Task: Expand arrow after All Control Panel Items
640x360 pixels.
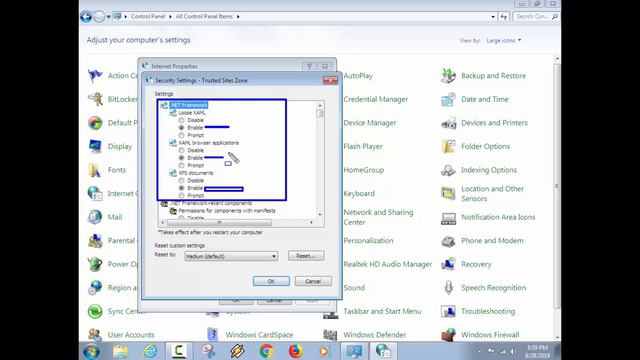Action: tap(238, 17)
